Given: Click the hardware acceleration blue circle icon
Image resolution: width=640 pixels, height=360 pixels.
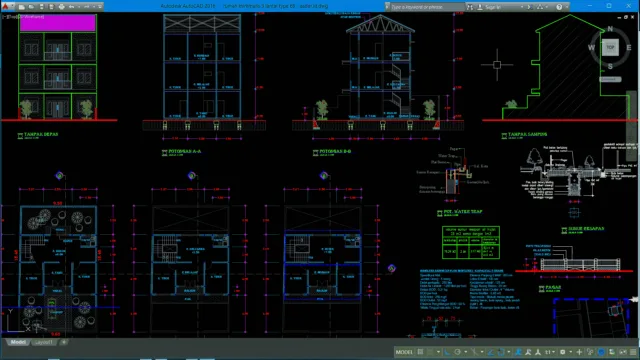Looking at the screenshot, I should [601, 352].
